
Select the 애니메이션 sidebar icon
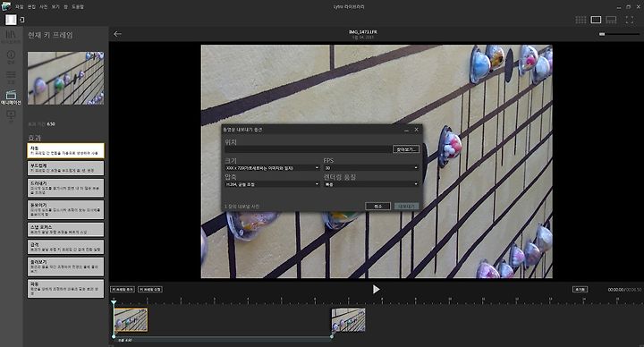[11, 97]
